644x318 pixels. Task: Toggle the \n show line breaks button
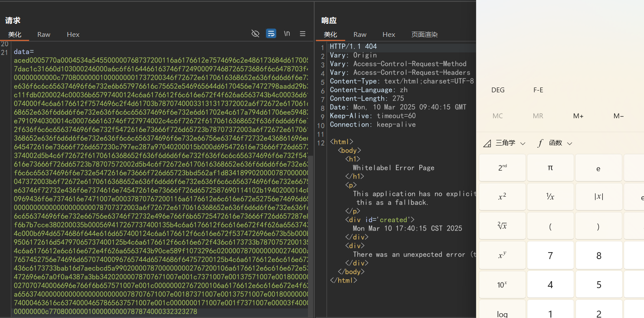(x=287, y=34)
